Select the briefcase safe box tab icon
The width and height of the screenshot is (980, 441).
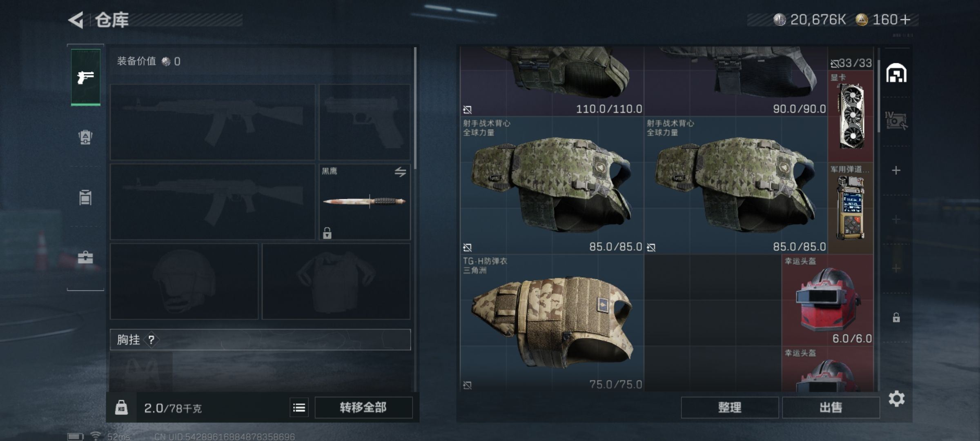click(85, 258)
